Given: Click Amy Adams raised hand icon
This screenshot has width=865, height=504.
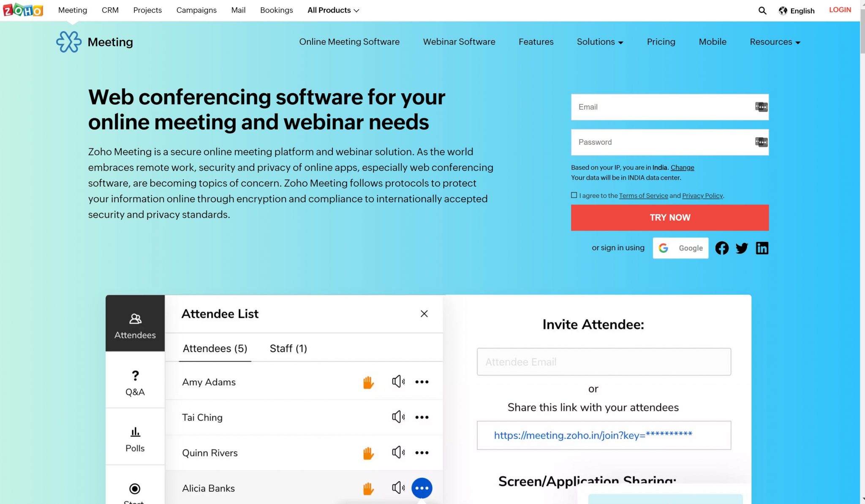Looking at the screenshot, I should 368,382.
